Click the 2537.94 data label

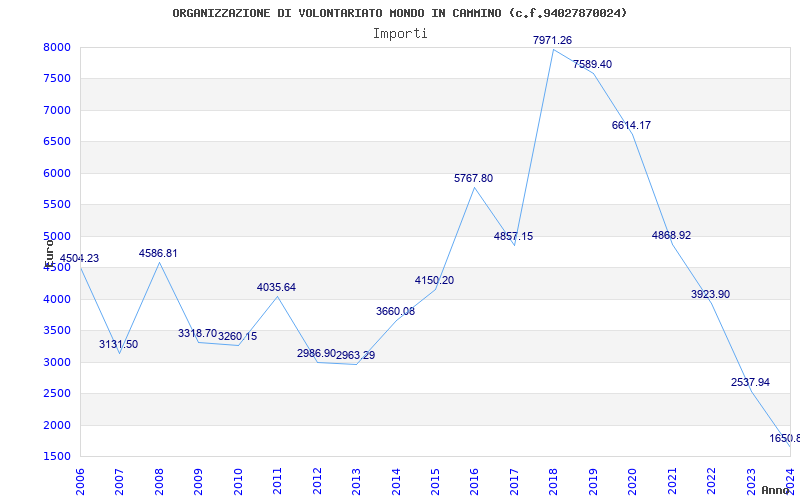(751, 383)
